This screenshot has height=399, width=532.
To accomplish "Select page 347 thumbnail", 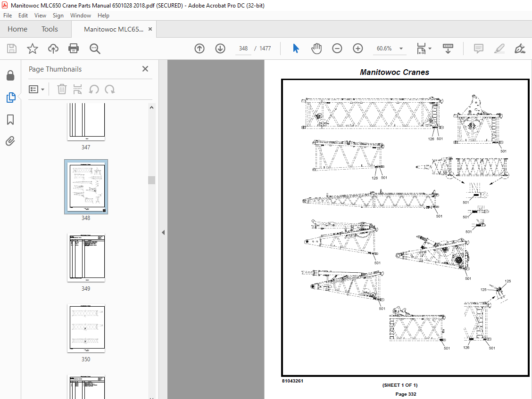I will pyautogui.click(x=86, y=122).
